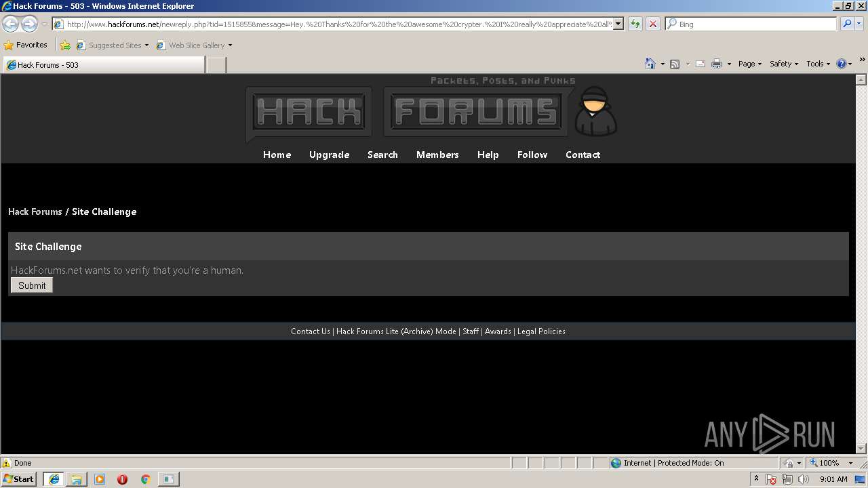This screenshot has height=488, width=868.
Task: Click the Internet Explorer taskbar icon
Action: point(54,479)
